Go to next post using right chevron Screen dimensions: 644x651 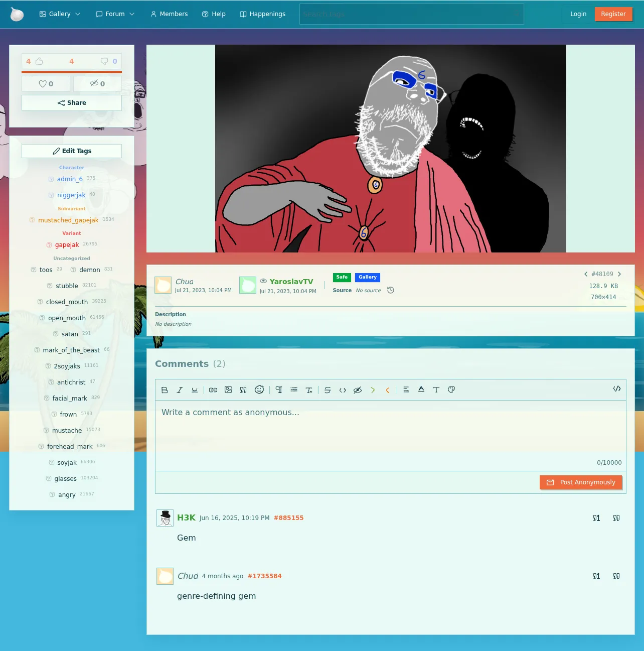pos(619,274)
